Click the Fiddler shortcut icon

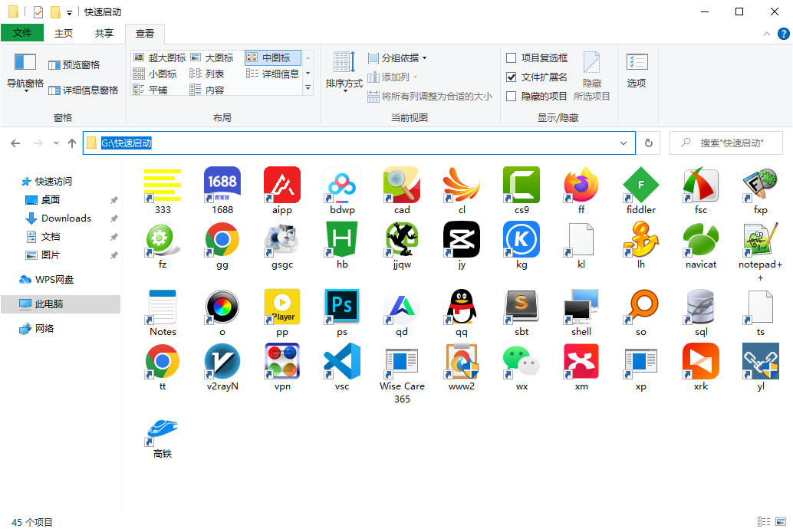(x=641, y=186)
